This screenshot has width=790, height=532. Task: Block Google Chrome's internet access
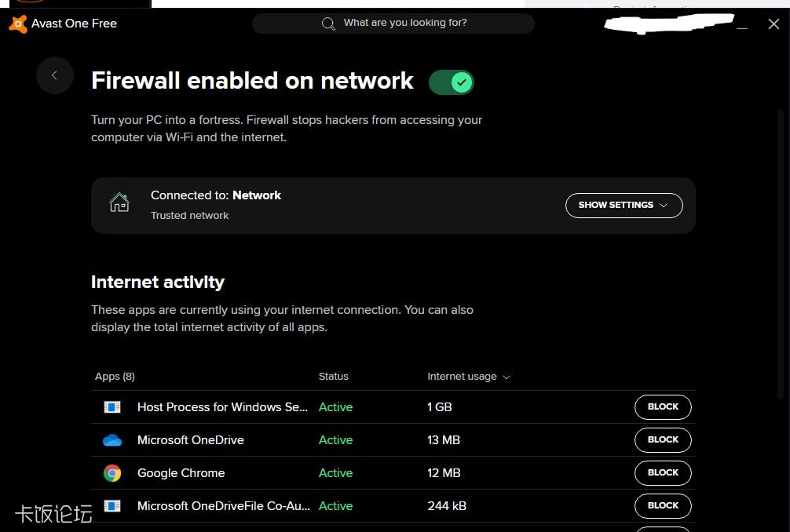(662, 472)
